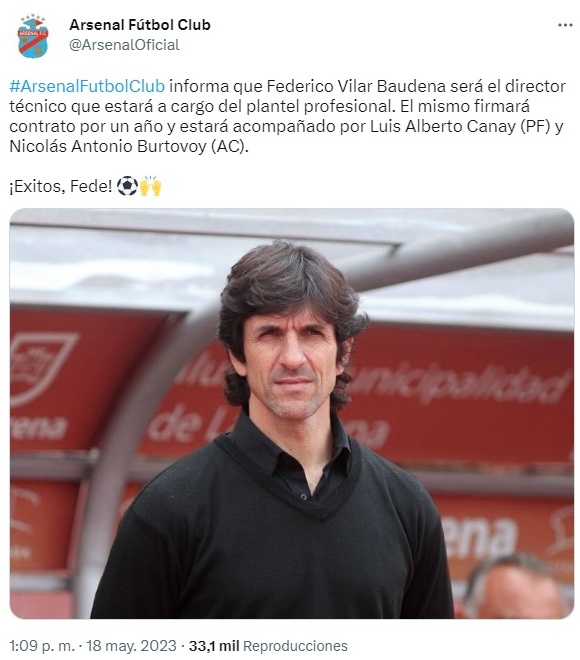Click the Arsenal Fútbol Club display name
580x660 pixels.
140,25
